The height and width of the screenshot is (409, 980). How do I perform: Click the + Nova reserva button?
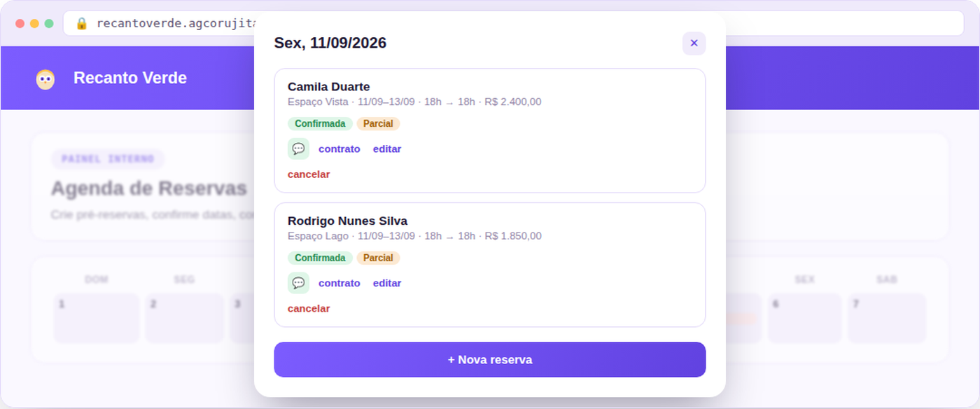coord(489,359)
